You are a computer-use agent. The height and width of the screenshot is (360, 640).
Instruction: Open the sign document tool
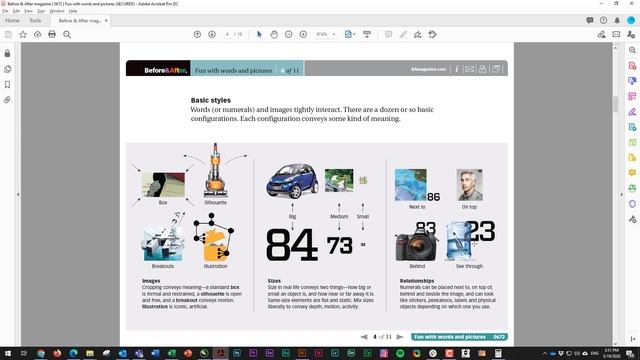click(x=418, y=35)
